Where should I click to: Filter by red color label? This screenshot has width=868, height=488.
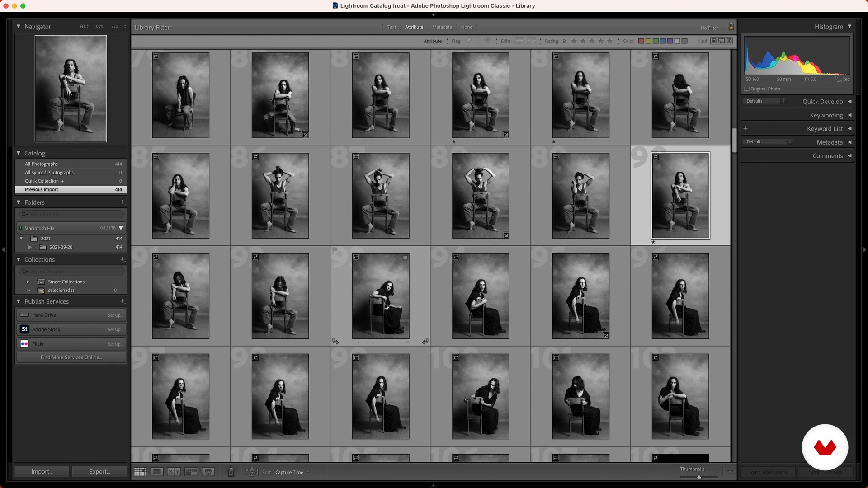[x=641, y=41]
